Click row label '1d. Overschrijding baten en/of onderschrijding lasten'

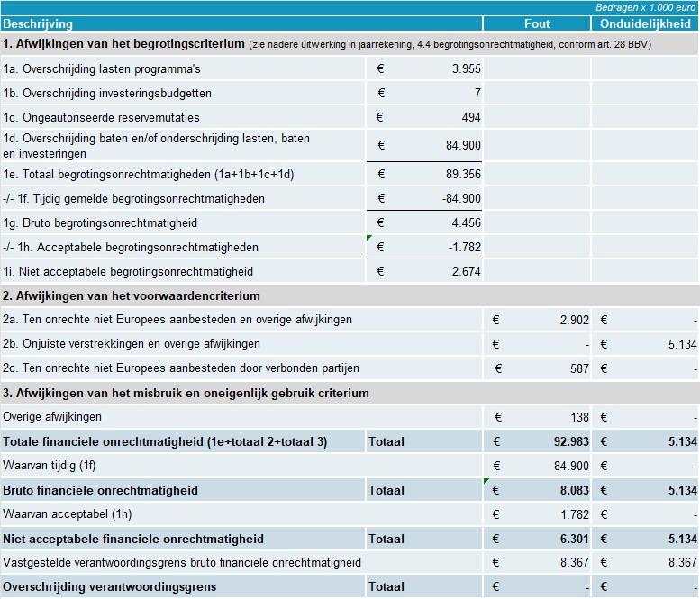click(x=156, y=146)
